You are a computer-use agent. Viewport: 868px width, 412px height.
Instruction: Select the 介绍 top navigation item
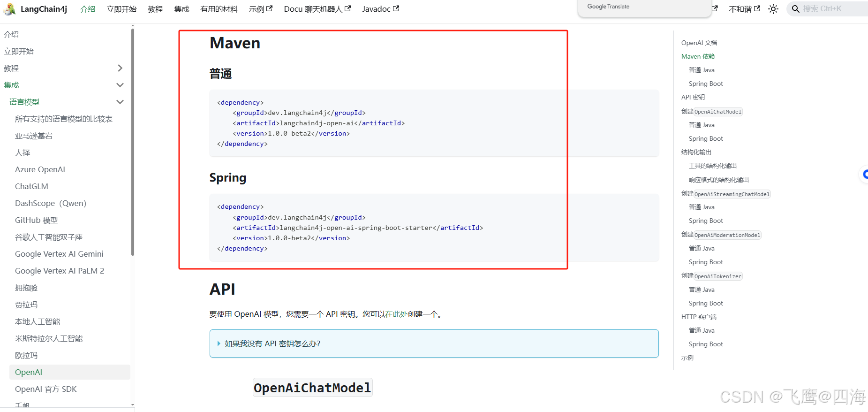(88, 9)
